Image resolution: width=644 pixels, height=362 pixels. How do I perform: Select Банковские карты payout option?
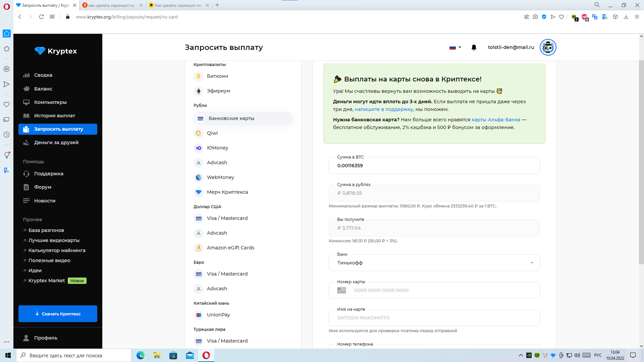click(243, 118)
